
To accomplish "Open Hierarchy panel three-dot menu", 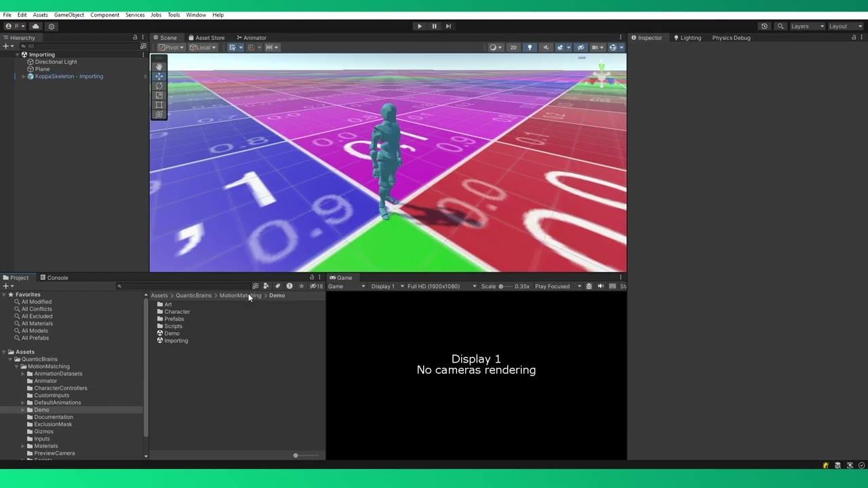I will point(142,37).
